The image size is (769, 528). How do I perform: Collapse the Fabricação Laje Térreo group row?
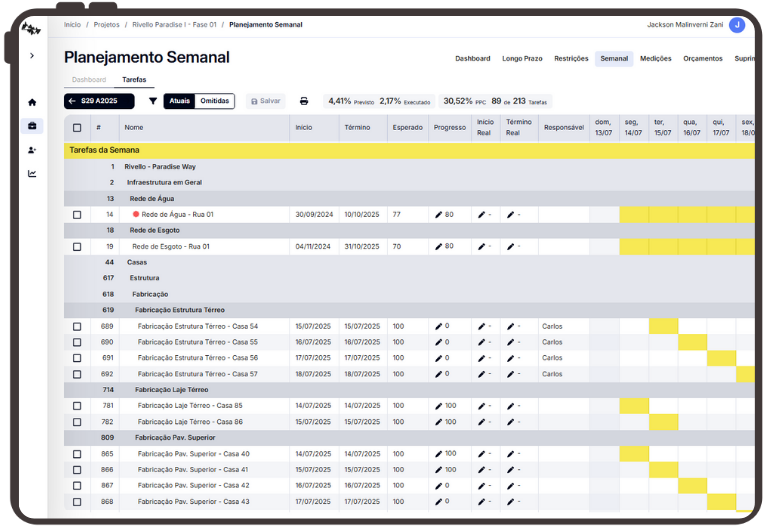(x=171, y=390)
